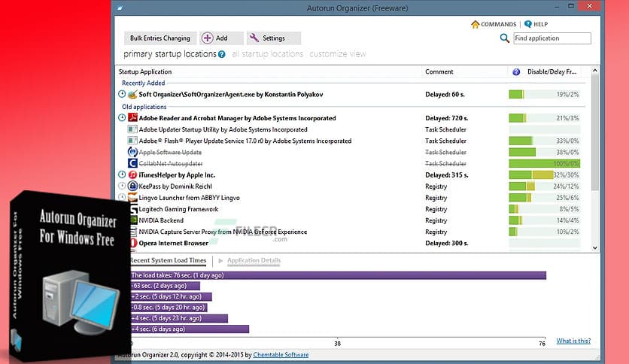Click the NVIDIA Backend icon
This screenshot has width=629, height=364.
pos(134,220)
